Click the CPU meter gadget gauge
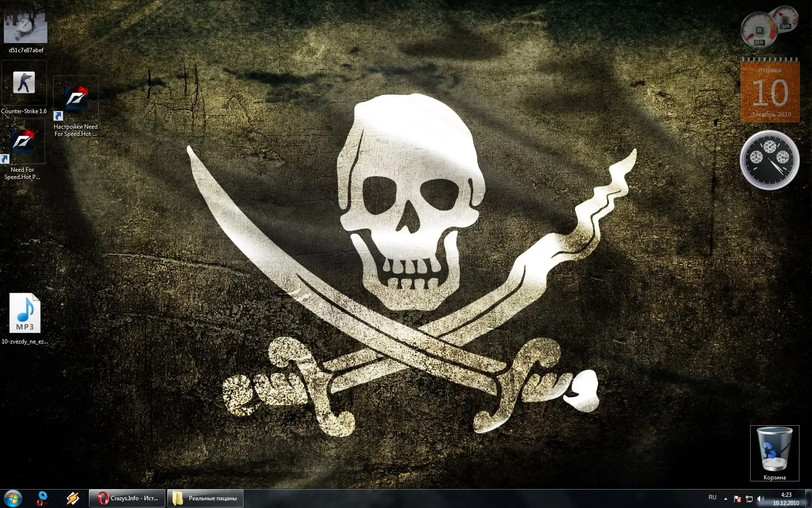 click(x=759, y=30)
